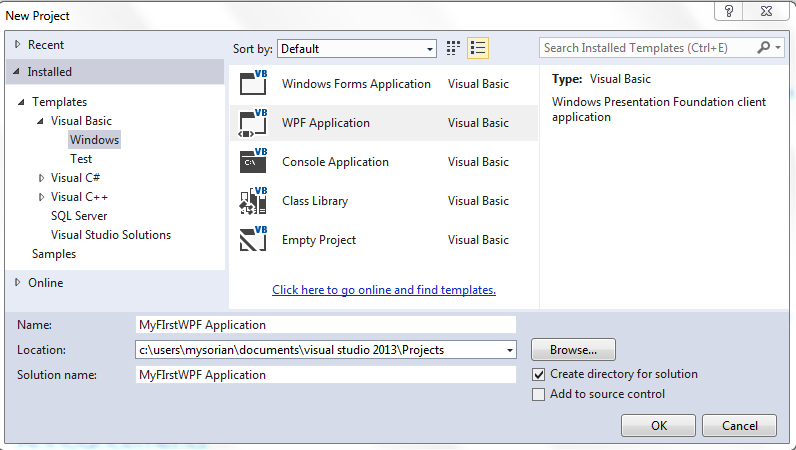This screenshot has height=450, width=796.
Task: Select the 'Empty Project' row text
Action: point(319,240)
